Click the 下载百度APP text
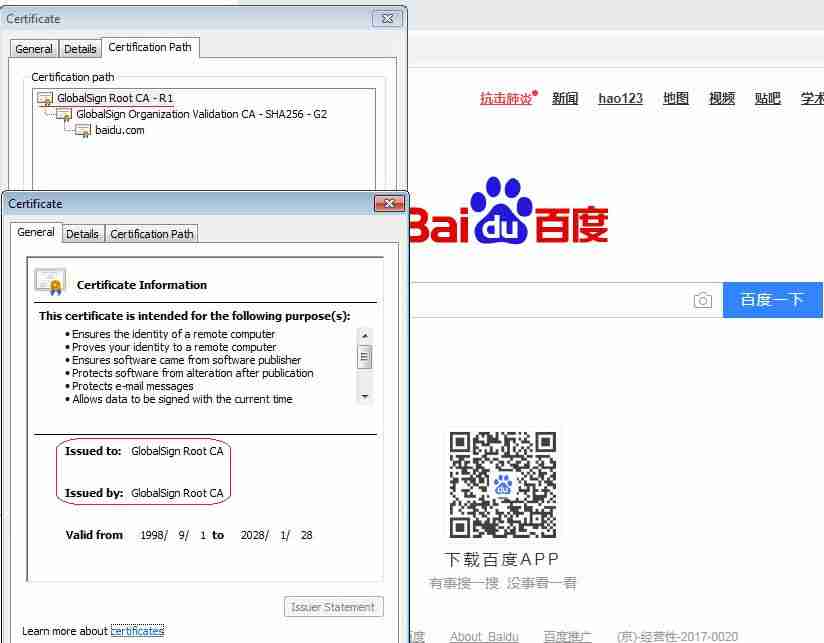This screenshot has height=643, width=824. pos(501,559)
